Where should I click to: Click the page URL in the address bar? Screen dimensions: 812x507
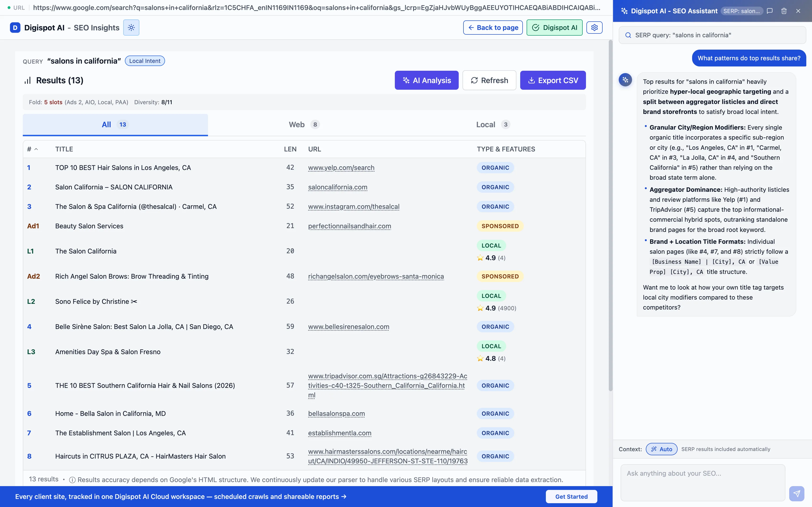click(x=316, y=7)
